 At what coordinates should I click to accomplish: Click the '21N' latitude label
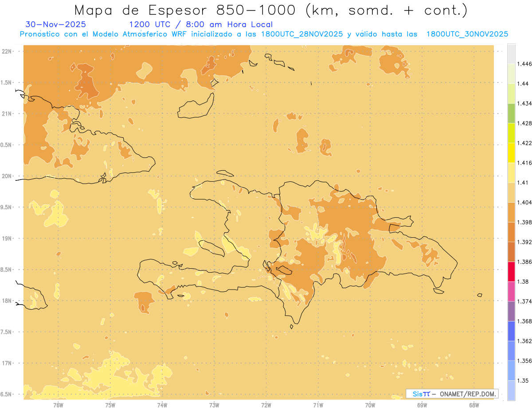pos(7,114)
